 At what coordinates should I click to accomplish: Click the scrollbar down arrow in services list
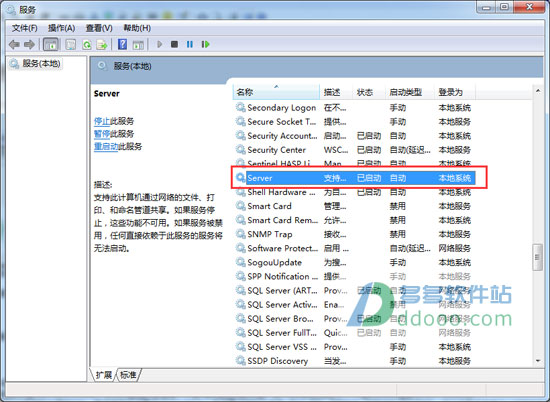click(538, 361)
